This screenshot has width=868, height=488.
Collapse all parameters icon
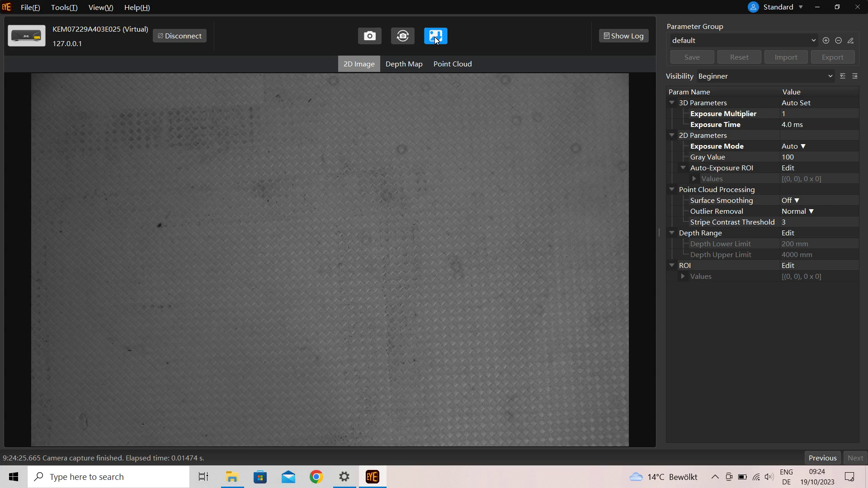click(854, 76)
